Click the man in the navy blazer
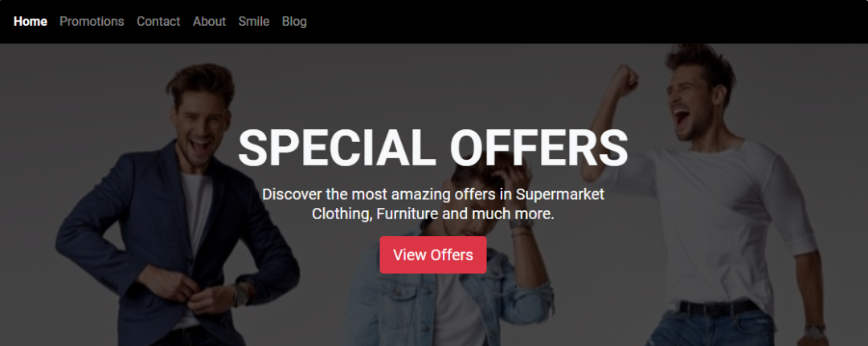 [178, 221]
